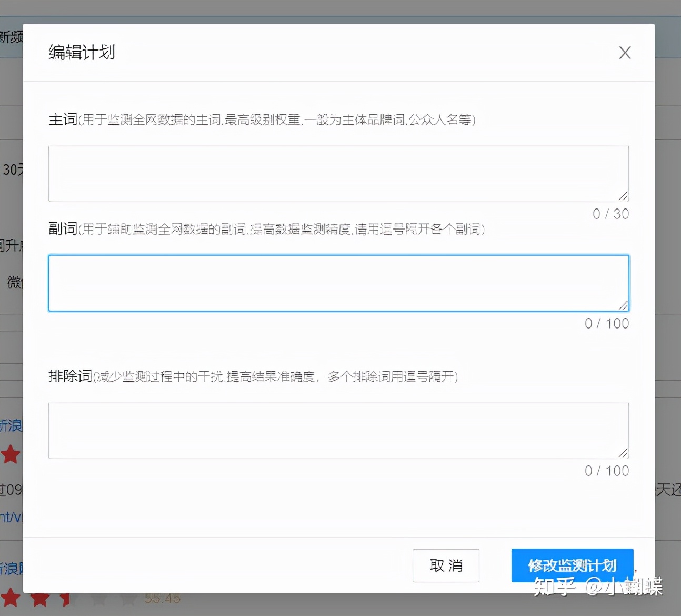Viewport: 681px width, 616px height.
Task: Click the 55.45 score value at the bottom
Action: (x=162, y=598)
